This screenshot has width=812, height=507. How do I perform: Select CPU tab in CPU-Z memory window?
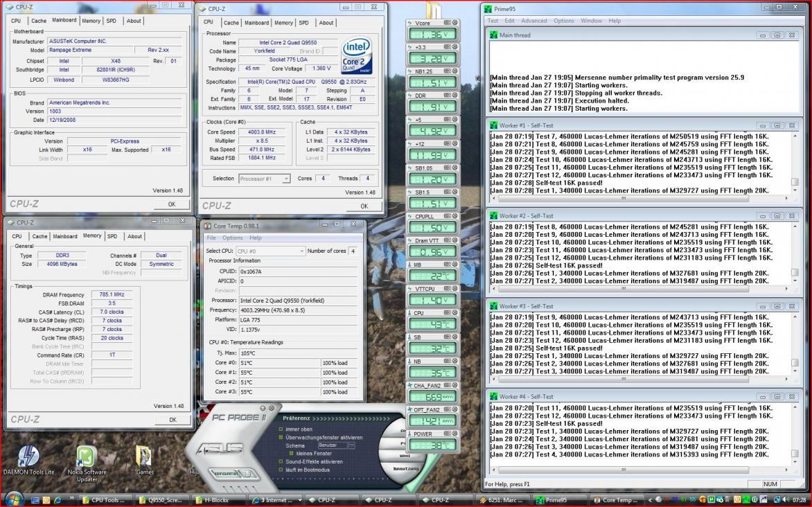click(x=17, y=236)
